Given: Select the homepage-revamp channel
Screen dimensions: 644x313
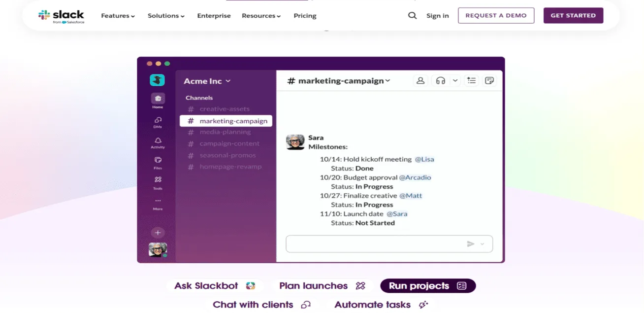Looking at the screenshot, I should (225, 167).
